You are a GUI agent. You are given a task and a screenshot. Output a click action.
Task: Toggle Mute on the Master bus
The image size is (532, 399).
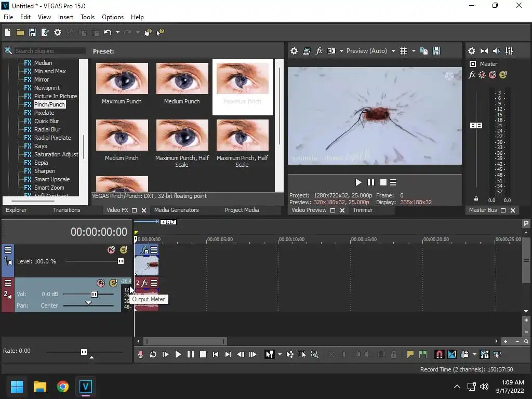[493, 75]
